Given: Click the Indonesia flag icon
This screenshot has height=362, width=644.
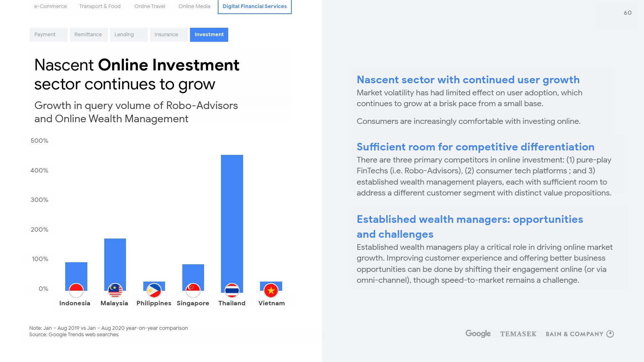Looking at the screenshot, I should pyautogui.click(x=76, y=290).
